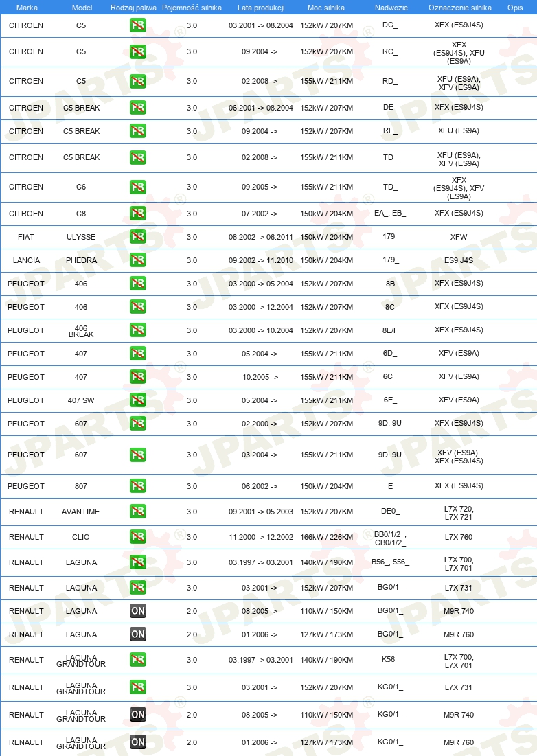Screen dimensions: 537x756
Task: Click the petrol icon in the Renault Clio row
Action: pos(138,537)
